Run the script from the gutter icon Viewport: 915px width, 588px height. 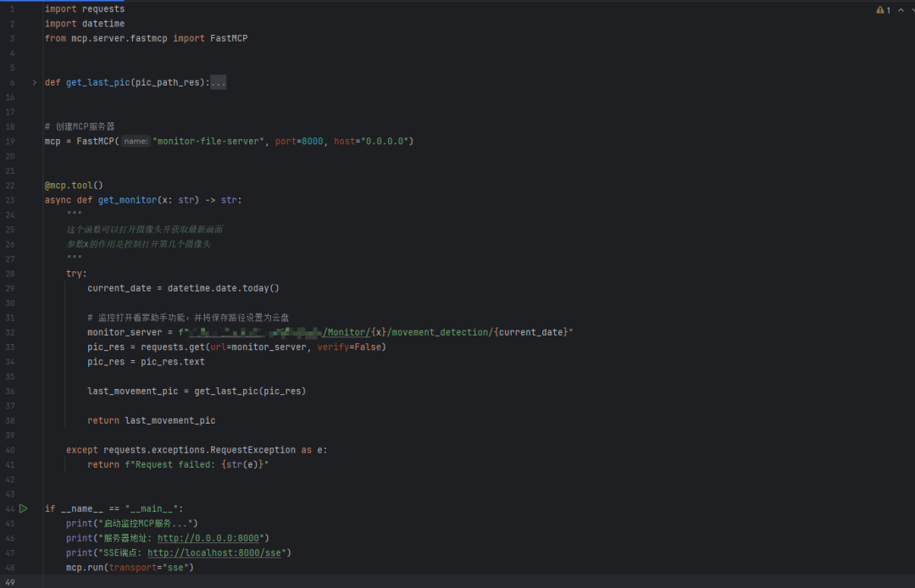24,508
